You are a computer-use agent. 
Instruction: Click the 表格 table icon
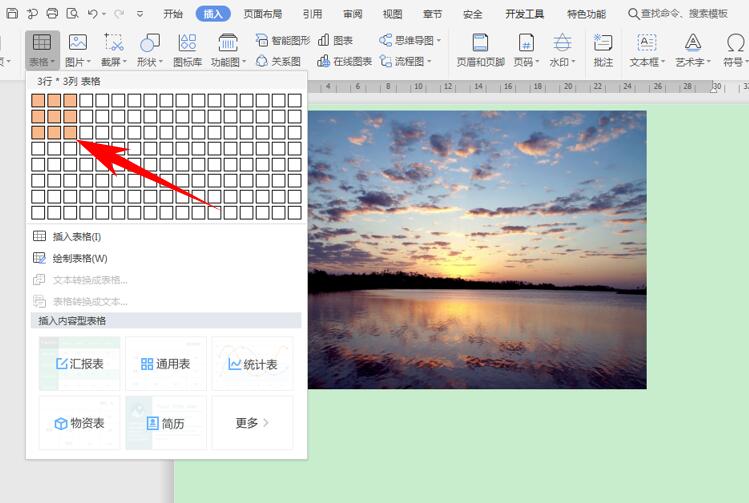click(x=42, y=43)
